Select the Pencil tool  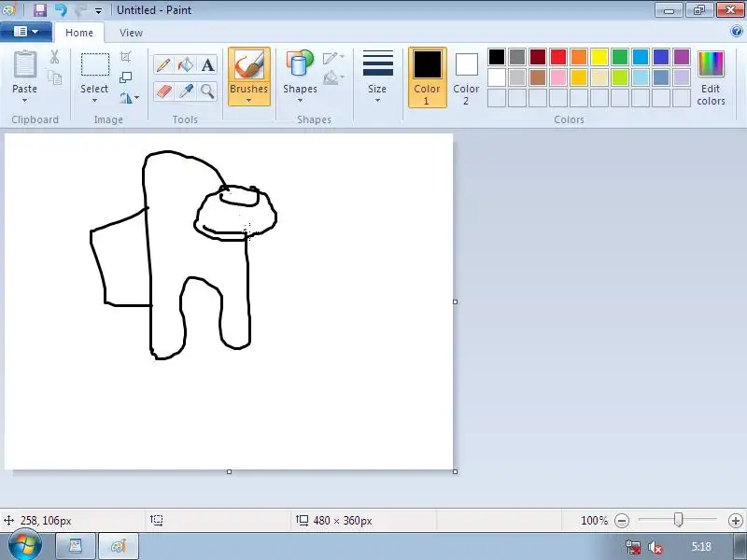pos(163,64)
